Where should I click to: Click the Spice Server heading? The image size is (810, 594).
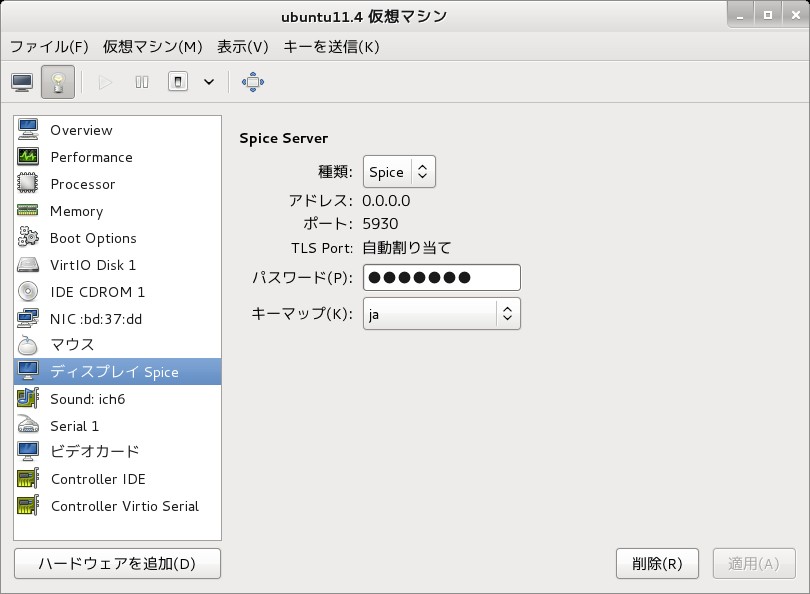[284, 138]
